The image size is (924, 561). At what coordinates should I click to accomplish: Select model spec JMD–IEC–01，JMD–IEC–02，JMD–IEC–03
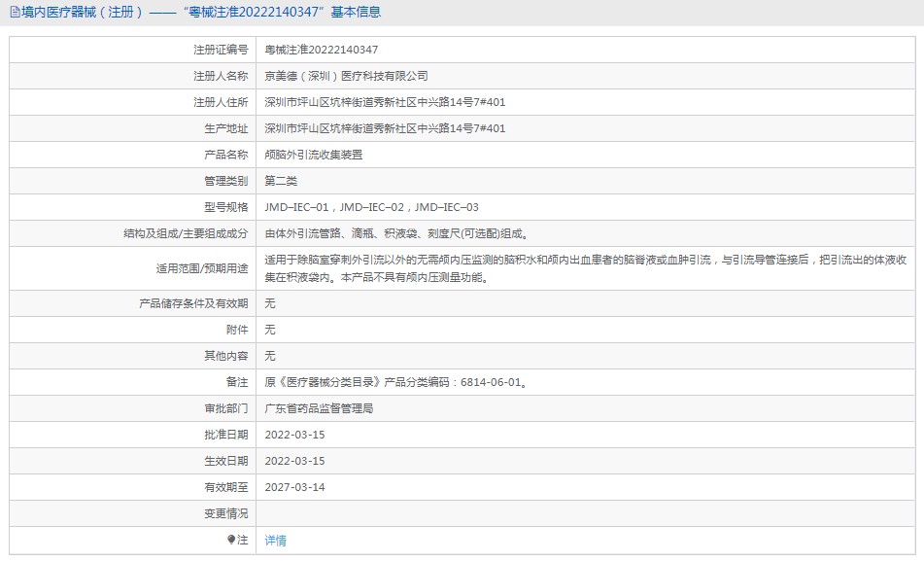[x=371, y=208]
